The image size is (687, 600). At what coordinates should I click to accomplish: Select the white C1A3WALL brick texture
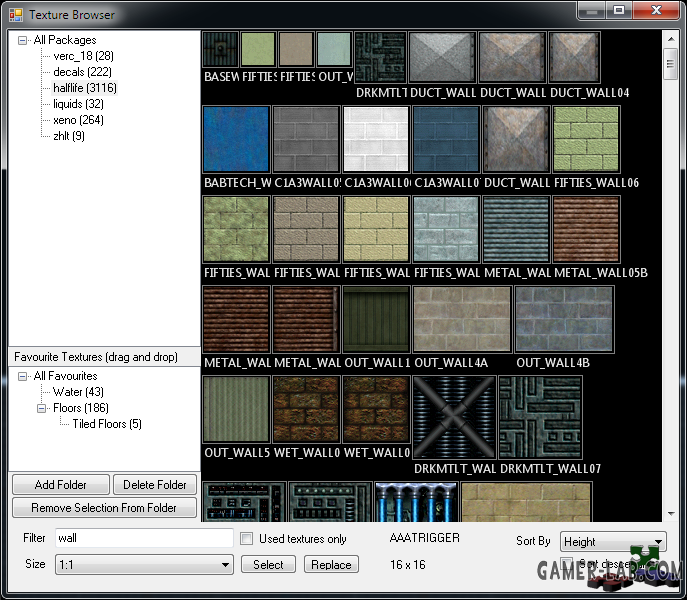point(376,139)
